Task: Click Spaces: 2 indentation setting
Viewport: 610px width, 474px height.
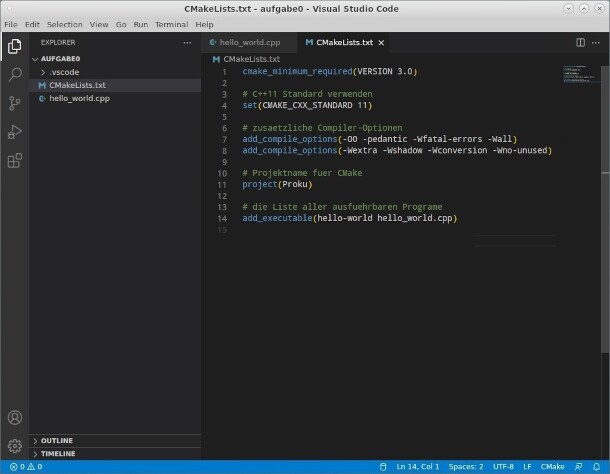Action: click(x=466, y=467)
